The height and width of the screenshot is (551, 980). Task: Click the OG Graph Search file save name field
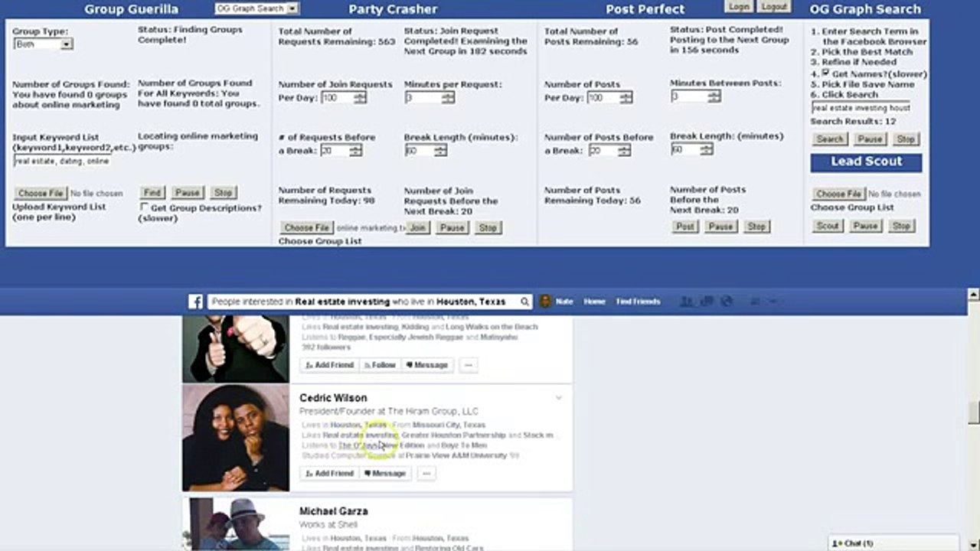point(861,108)
